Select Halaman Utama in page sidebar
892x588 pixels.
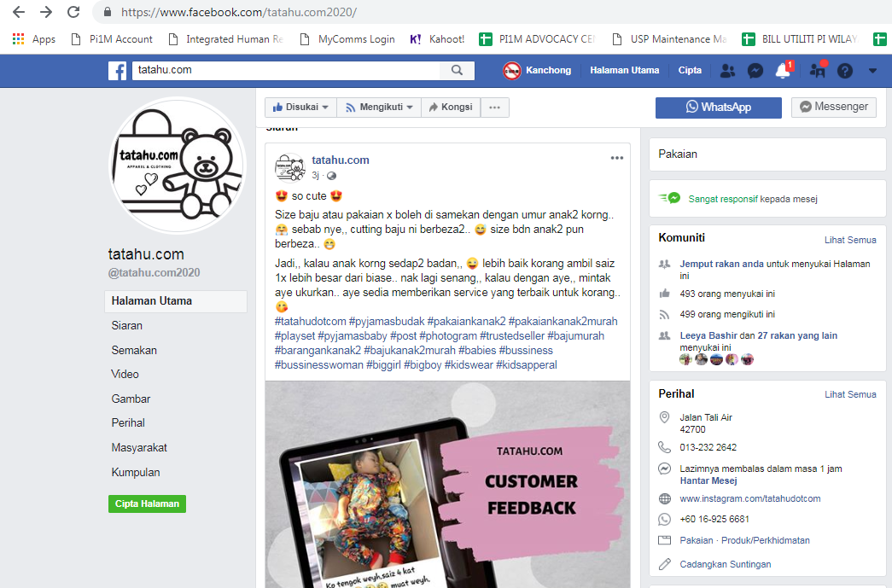coord(176,301)
